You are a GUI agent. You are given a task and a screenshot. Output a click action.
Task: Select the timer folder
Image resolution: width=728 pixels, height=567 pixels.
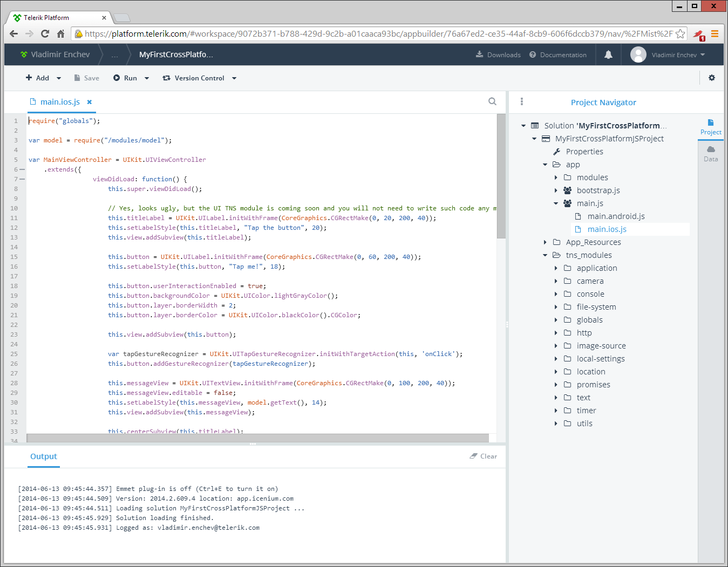click(x=586, y=411)
